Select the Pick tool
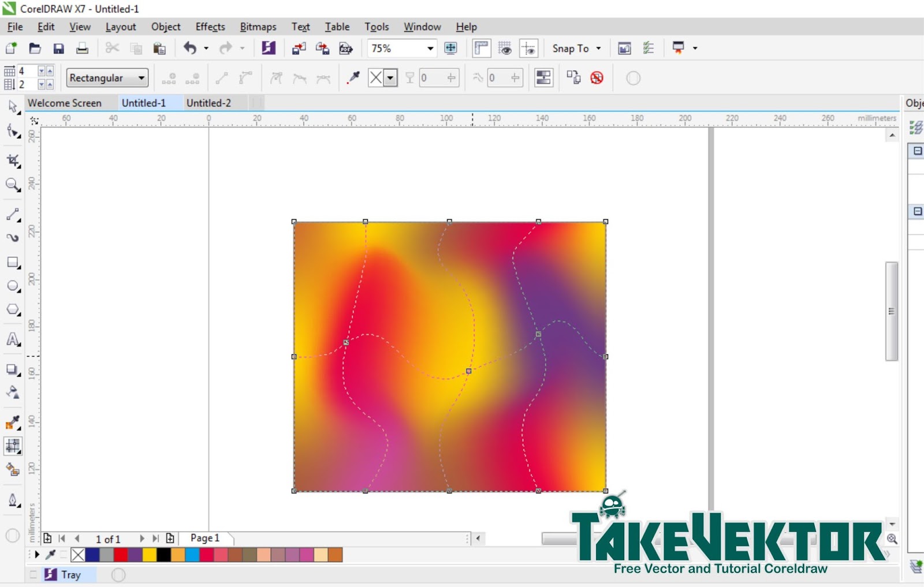The width and height of the screenshot is (924, 587). point(12,107)
